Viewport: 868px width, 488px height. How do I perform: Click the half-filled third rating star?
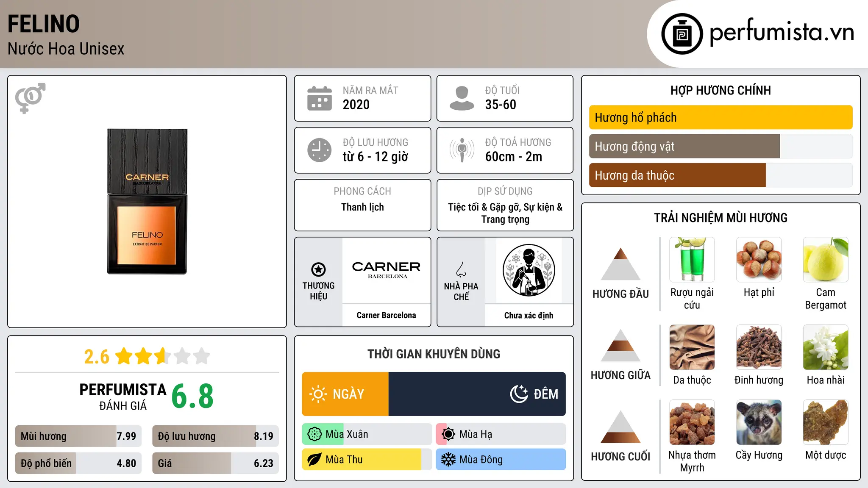pyautogui.click(x=163, y=356)
